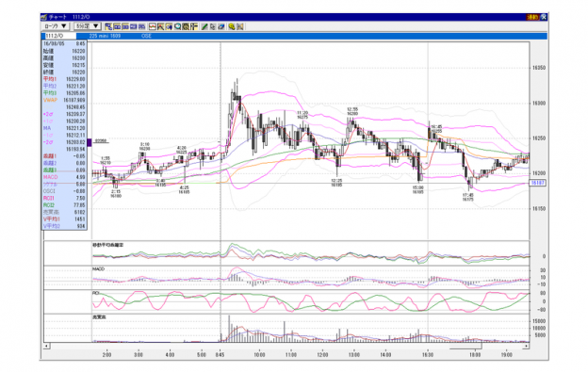Select the VWAP row in data panel

click(64, 100)
